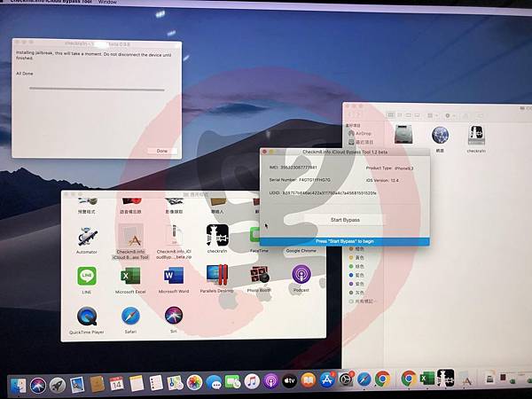
Task: Open Launchpad from the Dock
Action: pyautogui.click(x=58, y=385)
